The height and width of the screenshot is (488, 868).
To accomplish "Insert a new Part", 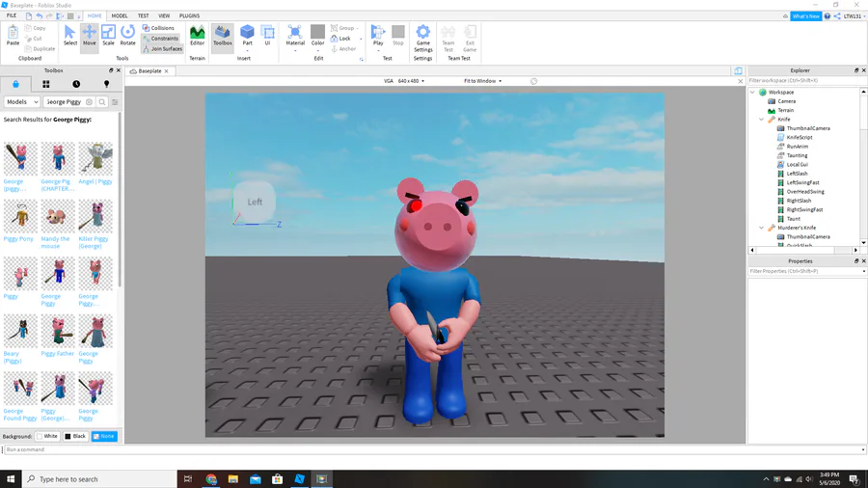I will 248,36.
